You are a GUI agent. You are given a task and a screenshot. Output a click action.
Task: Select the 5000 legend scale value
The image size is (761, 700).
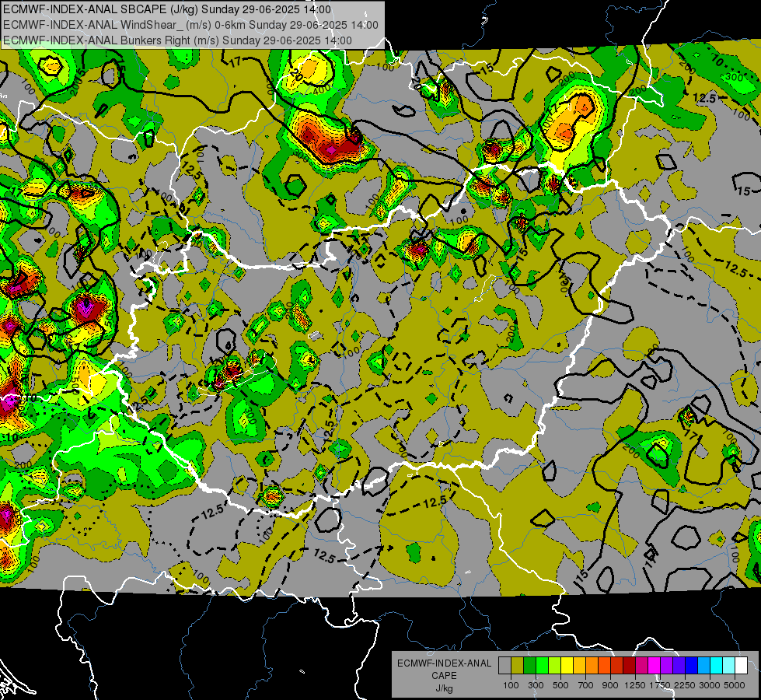coord(735,685)
